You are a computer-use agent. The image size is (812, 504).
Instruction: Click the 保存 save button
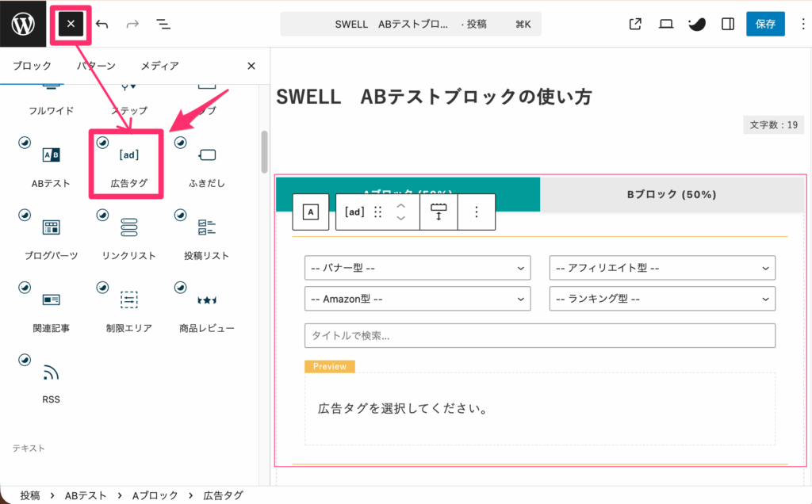(x=764, y=24)
